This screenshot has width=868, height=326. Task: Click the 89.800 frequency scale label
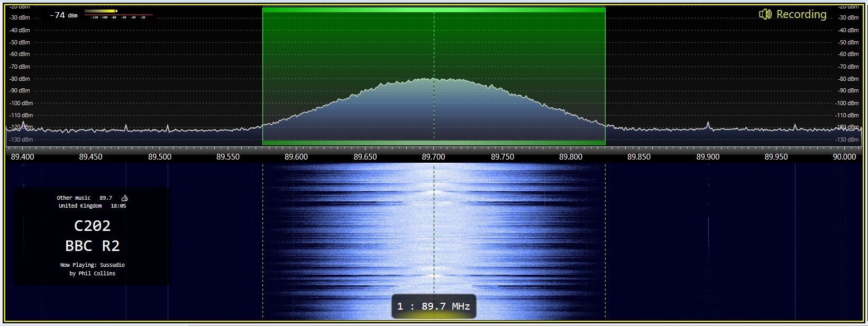tap(571, 156)
